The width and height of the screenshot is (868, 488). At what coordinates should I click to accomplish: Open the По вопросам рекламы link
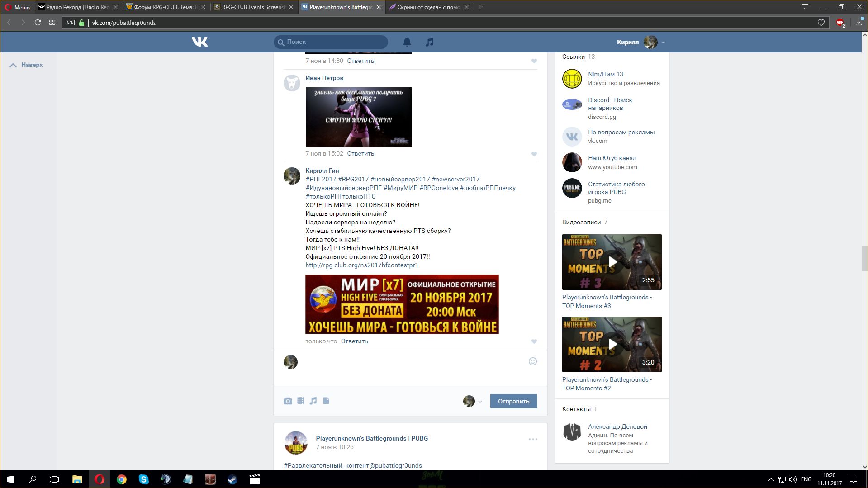coord(621,133)
